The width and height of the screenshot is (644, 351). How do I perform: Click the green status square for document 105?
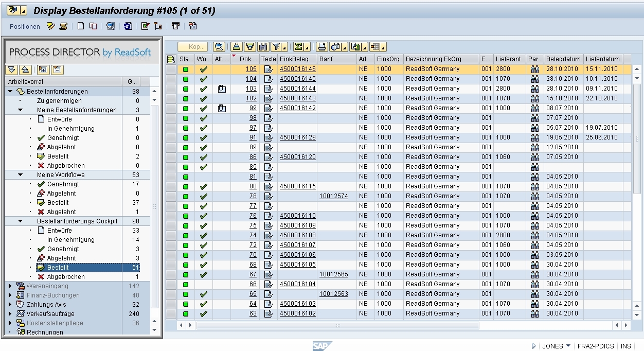186,68
